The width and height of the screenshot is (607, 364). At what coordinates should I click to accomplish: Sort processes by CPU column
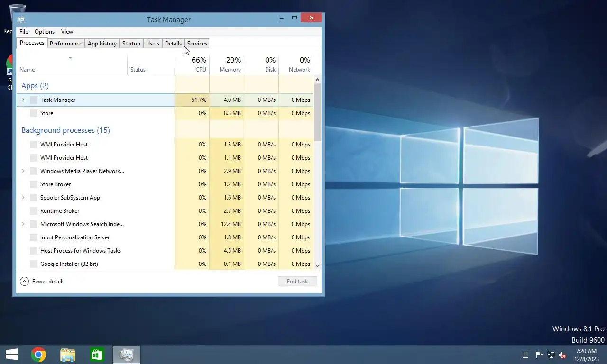(192, 65)
